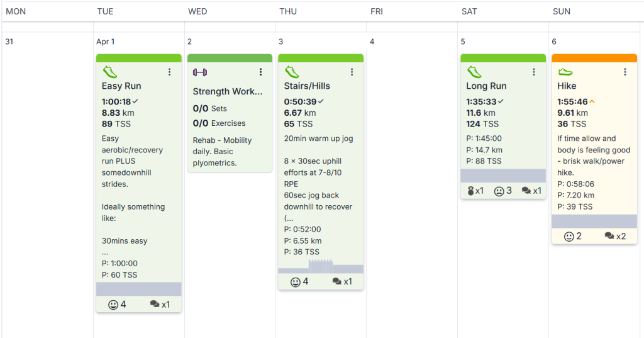644x338 pixels.
Task: Open the three-dot menu on Hike card
Action: (625, 72)
